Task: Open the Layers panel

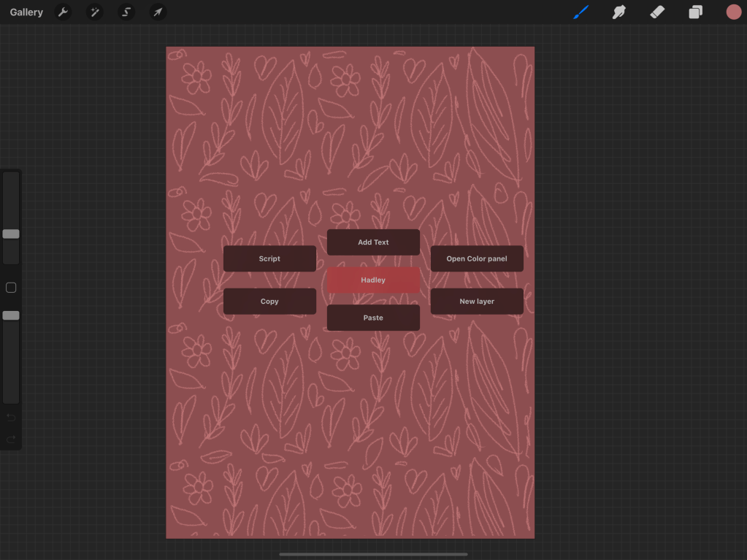Action: point(695,12)
